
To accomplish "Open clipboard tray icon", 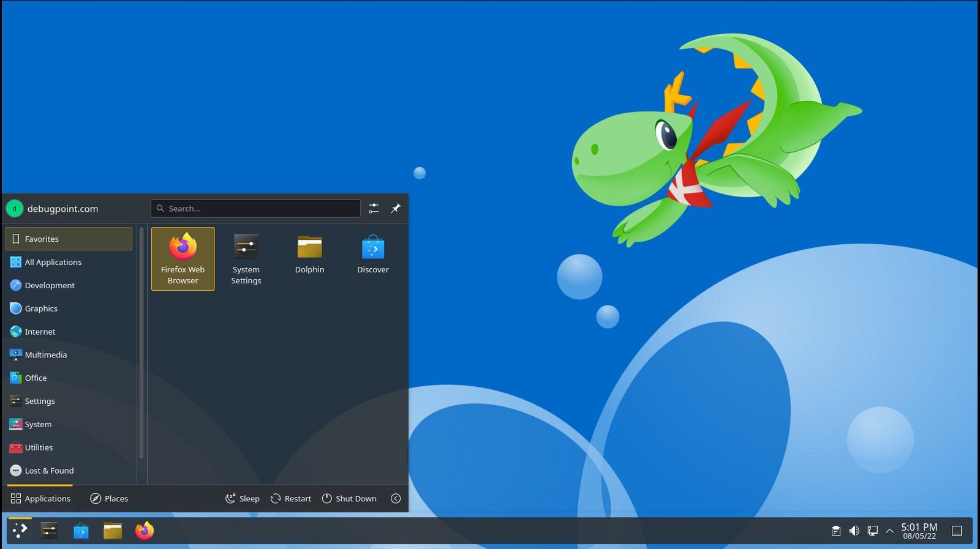I will pos(835,531).
